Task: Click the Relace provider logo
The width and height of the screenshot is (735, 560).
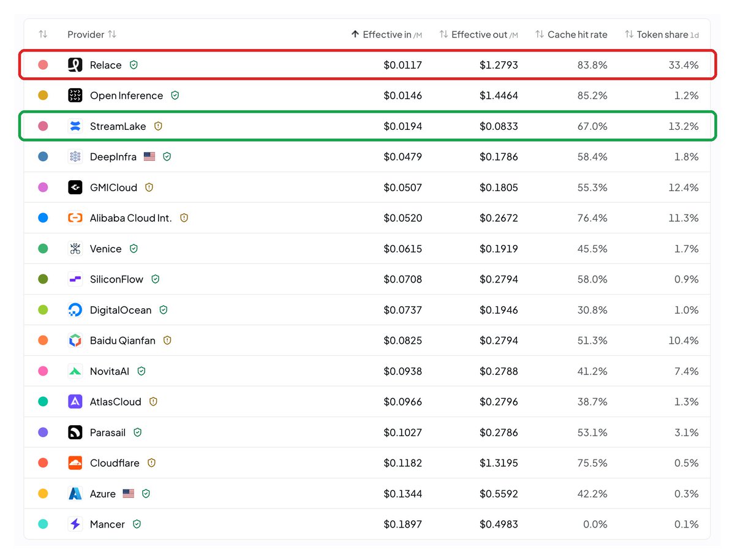Action: tap(75, 65)
